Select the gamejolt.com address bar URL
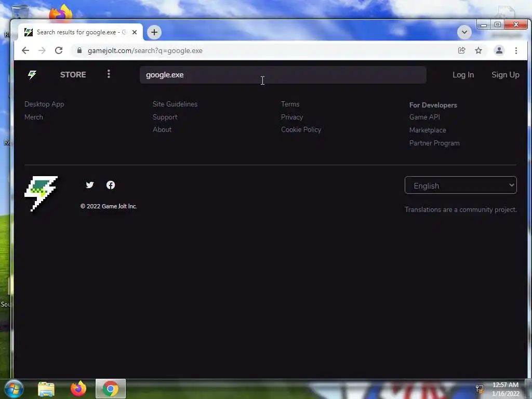The image size is (532, 399). coord(145,50)
